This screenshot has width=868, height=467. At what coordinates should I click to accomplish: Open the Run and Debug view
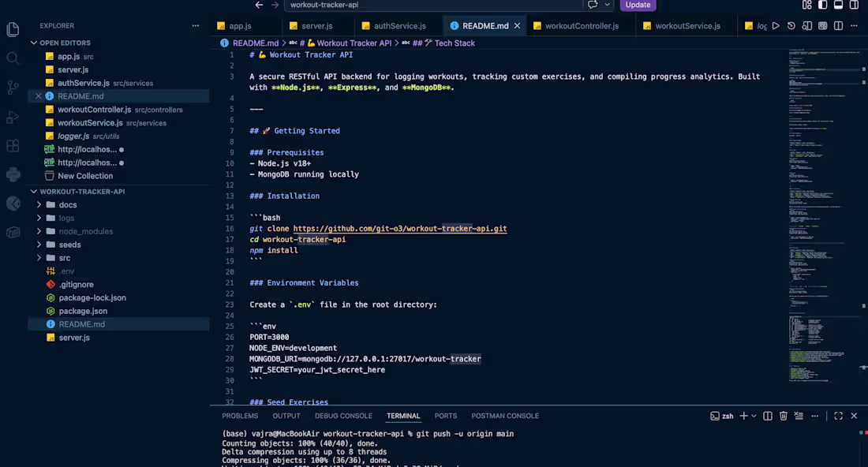[13, 117]
